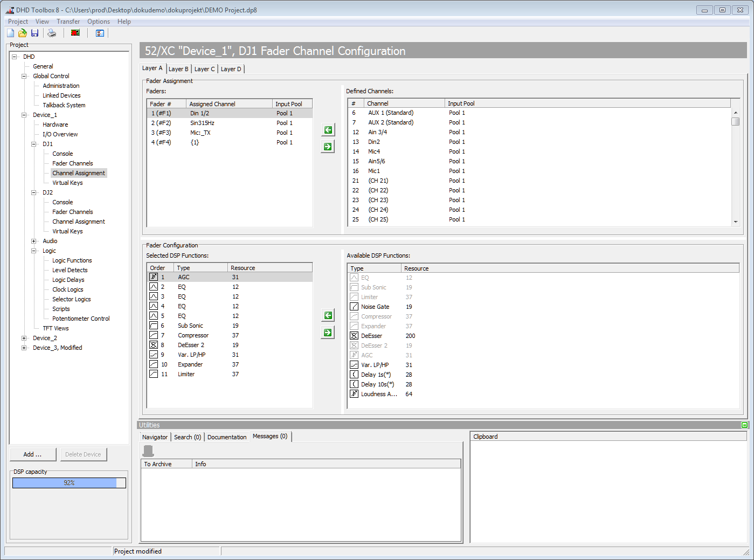Open toolbar options dialog icon
This screenshot has width=754, height=560.
100,33
